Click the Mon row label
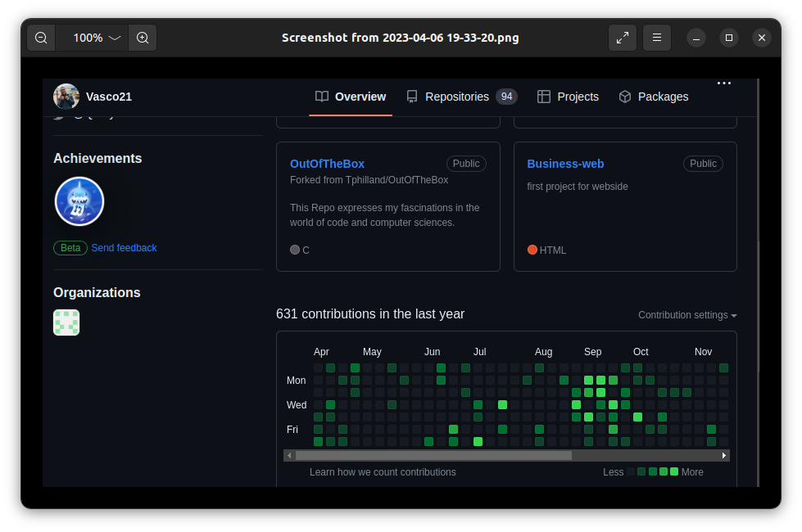 tap(297, 381)
